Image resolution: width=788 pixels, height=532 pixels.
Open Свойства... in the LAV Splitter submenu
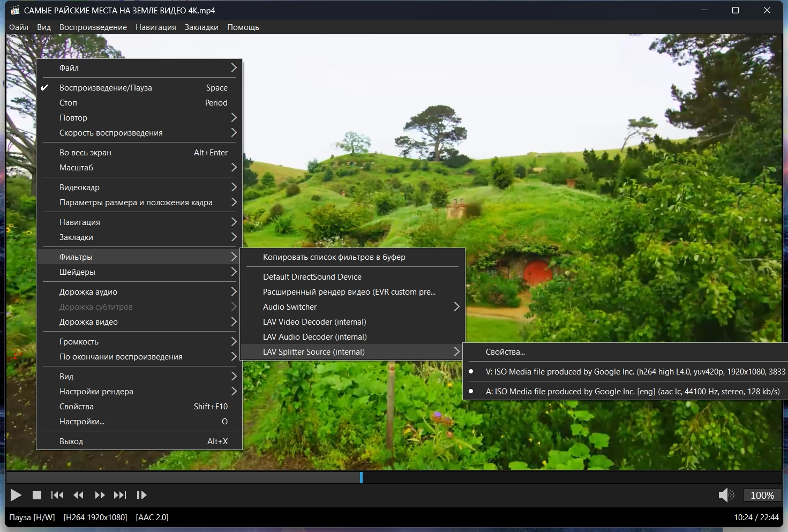tap(505, 352)
